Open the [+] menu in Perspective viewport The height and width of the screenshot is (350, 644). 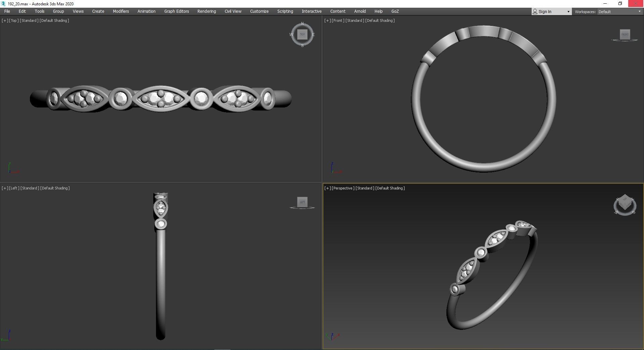pyautogui.click(x=327, y=188)
